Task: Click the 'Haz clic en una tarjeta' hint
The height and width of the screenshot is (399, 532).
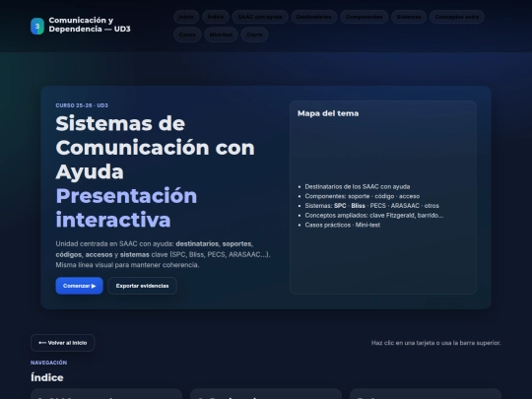Action: 436,343
